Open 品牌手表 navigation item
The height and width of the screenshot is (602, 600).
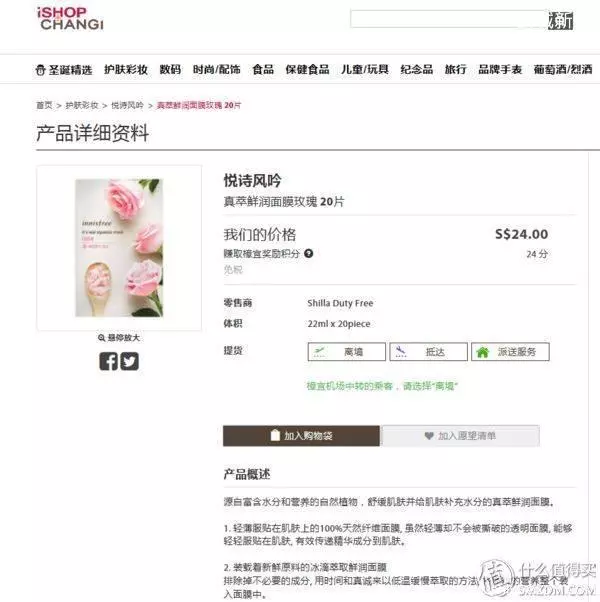[500, 69]
